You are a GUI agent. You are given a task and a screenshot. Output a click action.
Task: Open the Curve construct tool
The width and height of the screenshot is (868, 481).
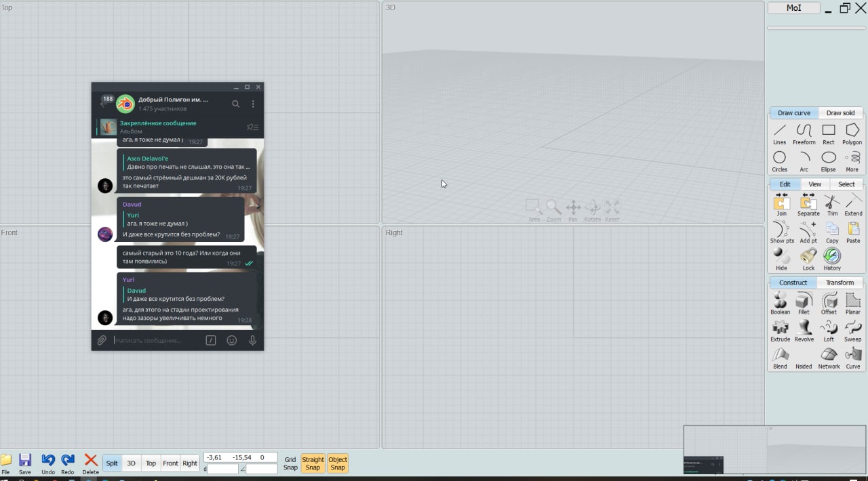coord(853,358)
